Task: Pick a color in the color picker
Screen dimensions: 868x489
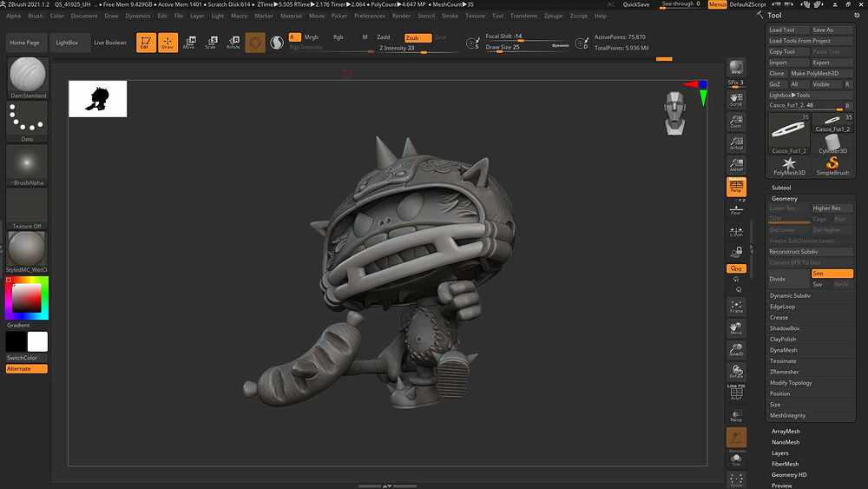Action: (27, 299)
